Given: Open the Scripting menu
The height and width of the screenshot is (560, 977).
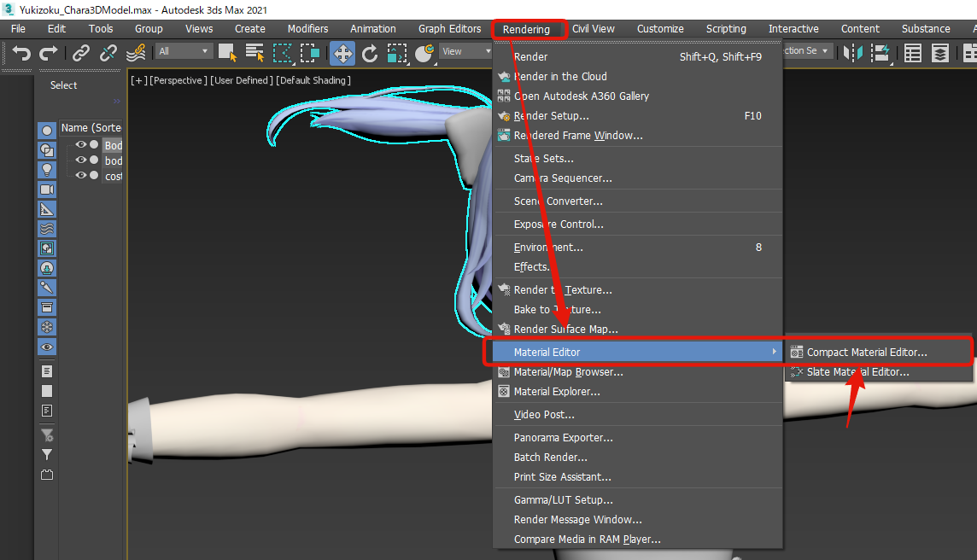Looking at the screenshot, I should [x=726, y=29].
